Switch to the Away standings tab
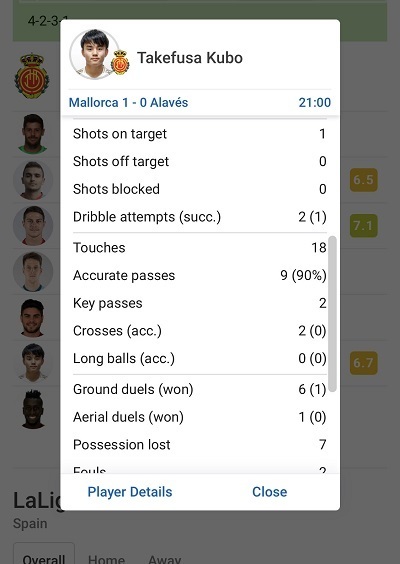This screenshot has height=564, width=400. (164, 559)
